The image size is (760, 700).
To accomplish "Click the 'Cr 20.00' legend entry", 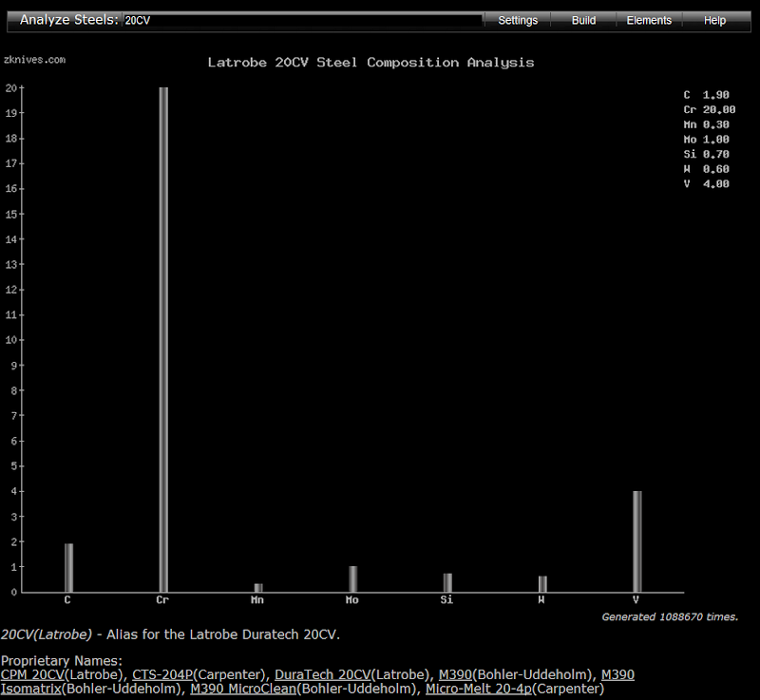I will click(709, 109).
